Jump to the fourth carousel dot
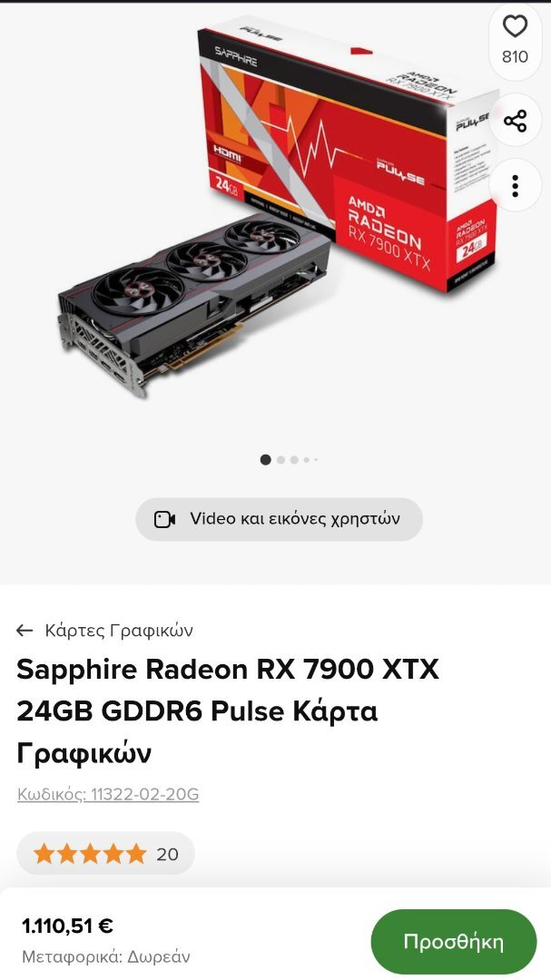This screenshot has height=980, width=551. (307, 460)
